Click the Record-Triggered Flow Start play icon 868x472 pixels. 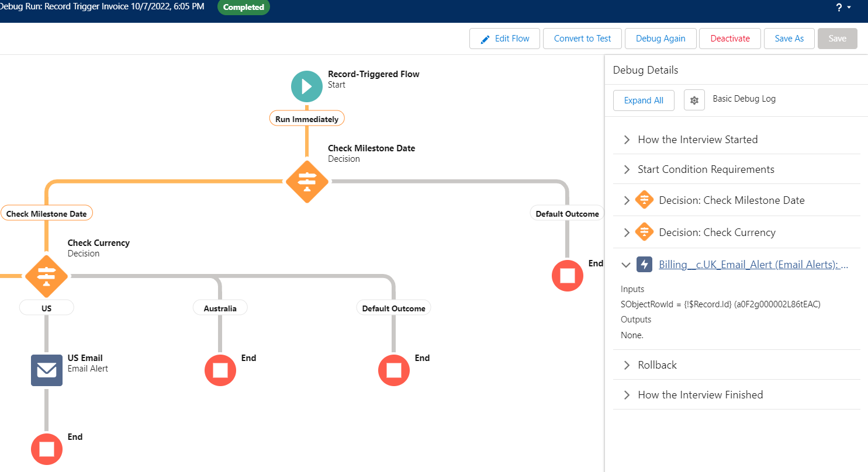(307, 86)
